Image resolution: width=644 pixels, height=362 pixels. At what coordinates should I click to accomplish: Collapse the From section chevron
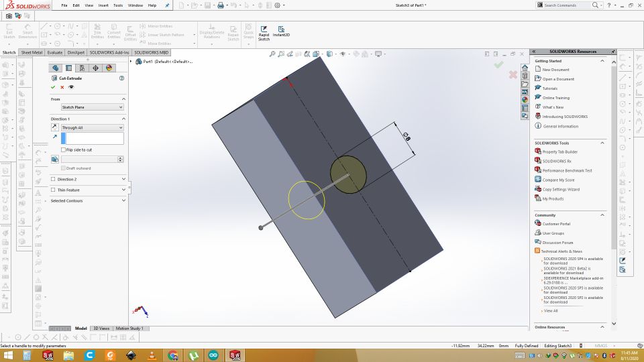coord(123,99)
